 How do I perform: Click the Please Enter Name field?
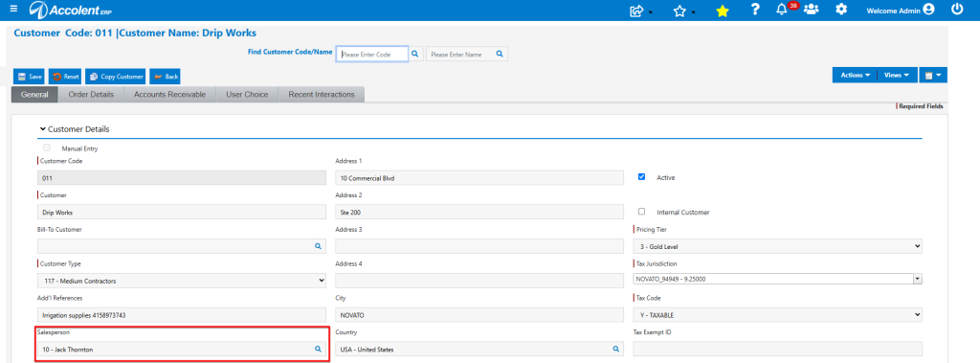(x=460, y=55)
